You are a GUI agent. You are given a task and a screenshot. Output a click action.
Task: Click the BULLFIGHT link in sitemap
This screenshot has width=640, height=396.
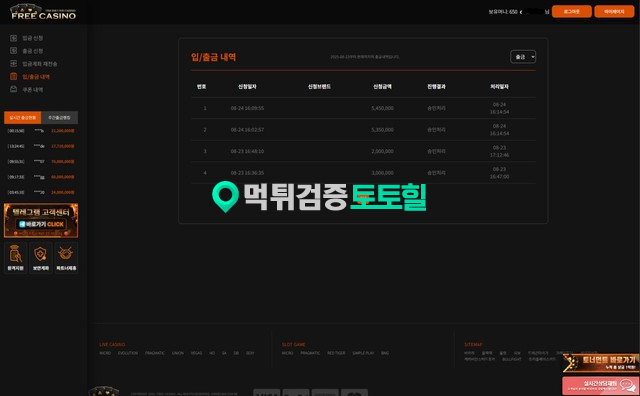[512, 359]
